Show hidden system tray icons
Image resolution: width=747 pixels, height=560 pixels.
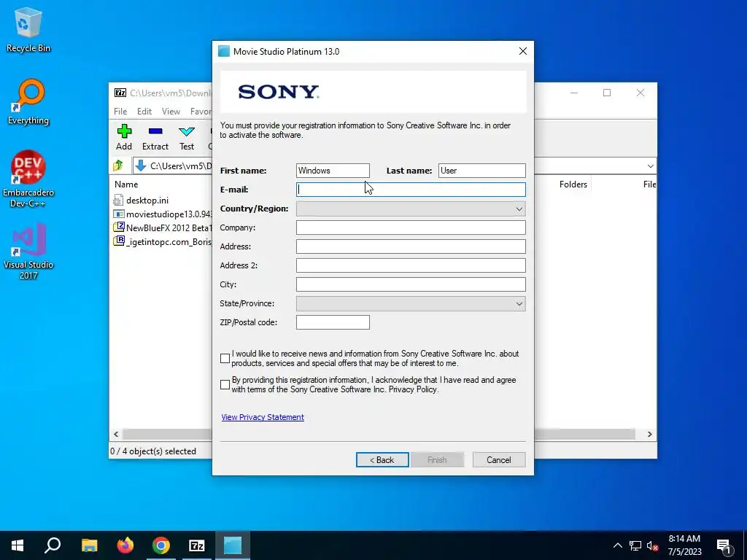(x=617, y=545)
